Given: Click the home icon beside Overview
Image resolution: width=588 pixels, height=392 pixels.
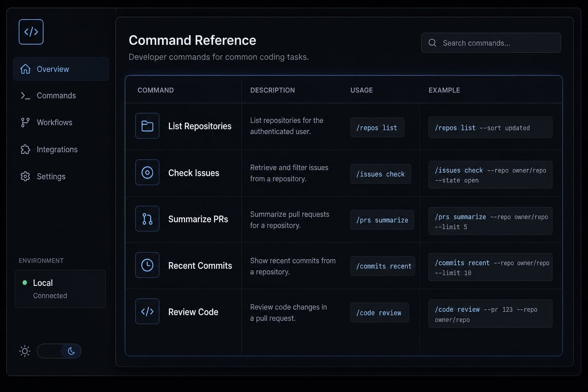Looking at the screenshot, I should click(25, 69).
